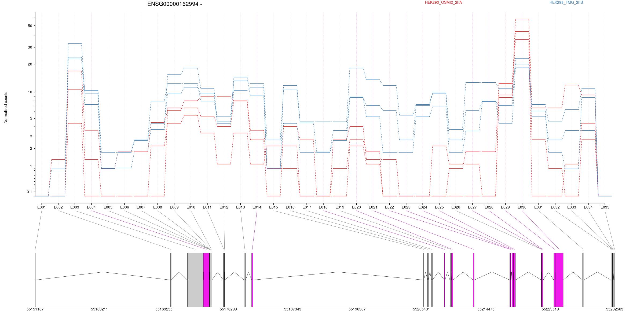Click exon label E028

(x=489, y=207)
